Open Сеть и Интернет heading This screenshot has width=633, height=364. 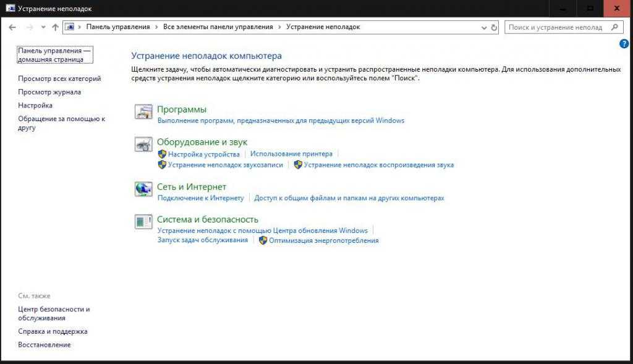pyautogui.click(x=192, y=187)
